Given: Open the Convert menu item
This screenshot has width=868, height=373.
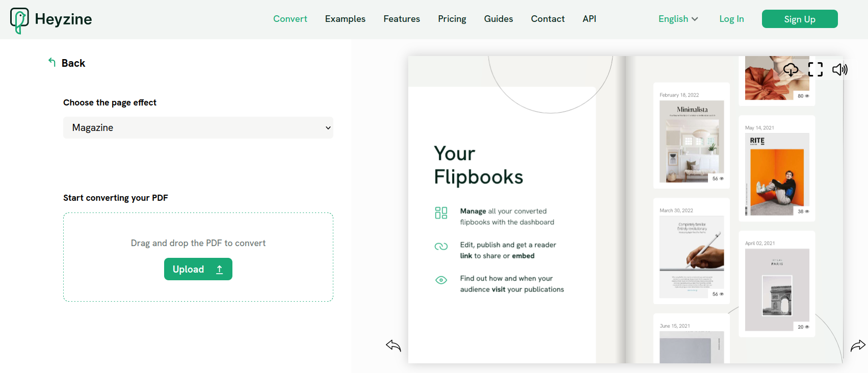Looking at the screenshot, I should (x=290, y=19).
